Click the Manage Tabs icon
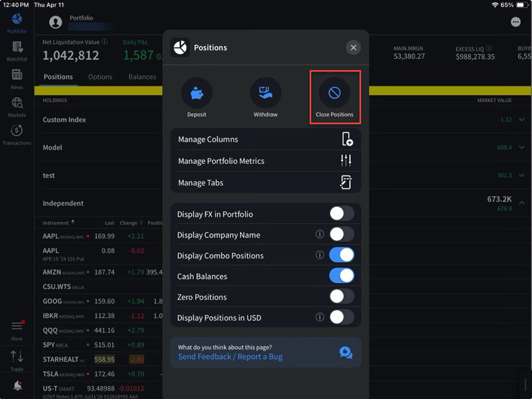Image resolution: width=532 pixels, height=399 pixels. click(346, 182)
